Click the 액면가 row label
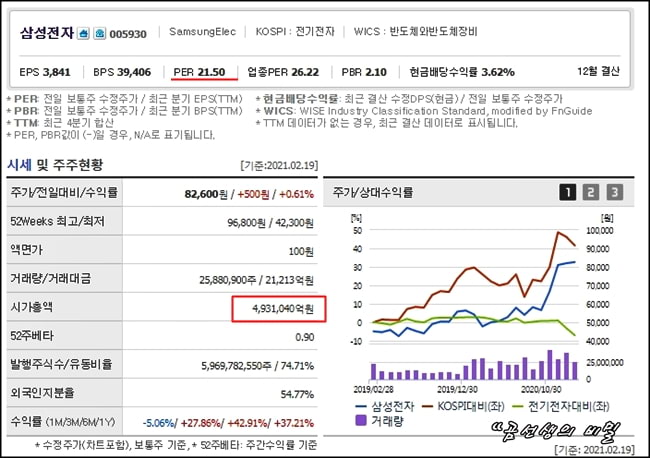Image resolution: width=650 pixels, height=458 pixels. (26, 250)
